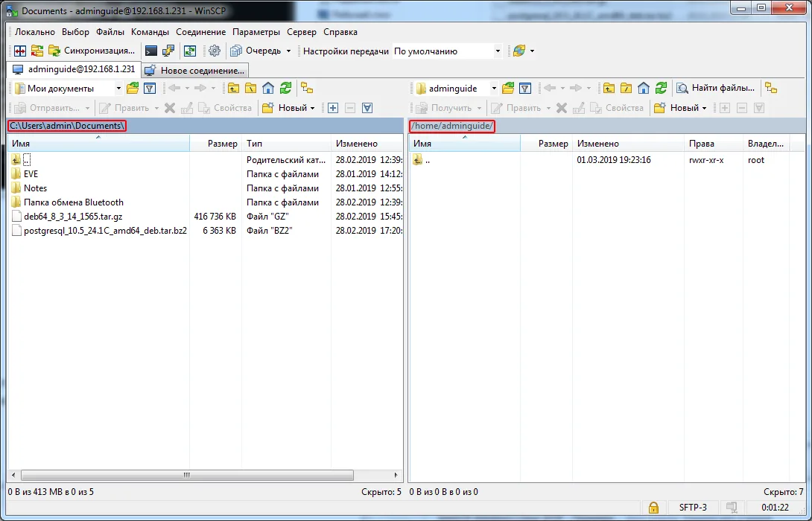Viewport: 812px width, 521px height.
Task: Open the Файлы menu
Action: (110, 32)
